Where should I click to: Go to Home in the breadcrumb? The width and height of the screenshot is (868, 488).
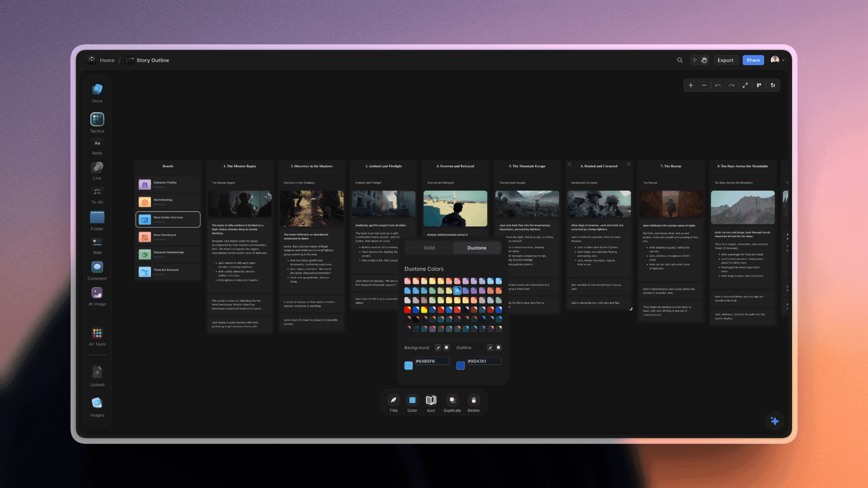click(107, 60)
